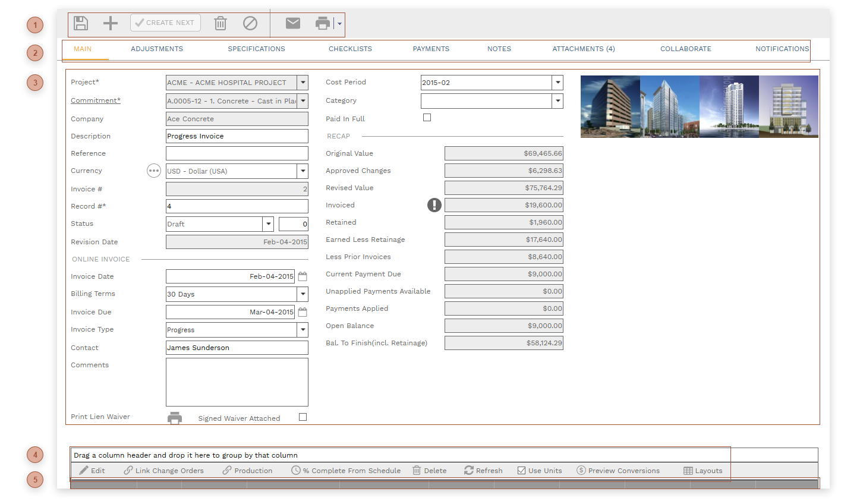Click inside the Comments text area
The width and height of the screenshot is (841, 504).
[x=237, y=382]
